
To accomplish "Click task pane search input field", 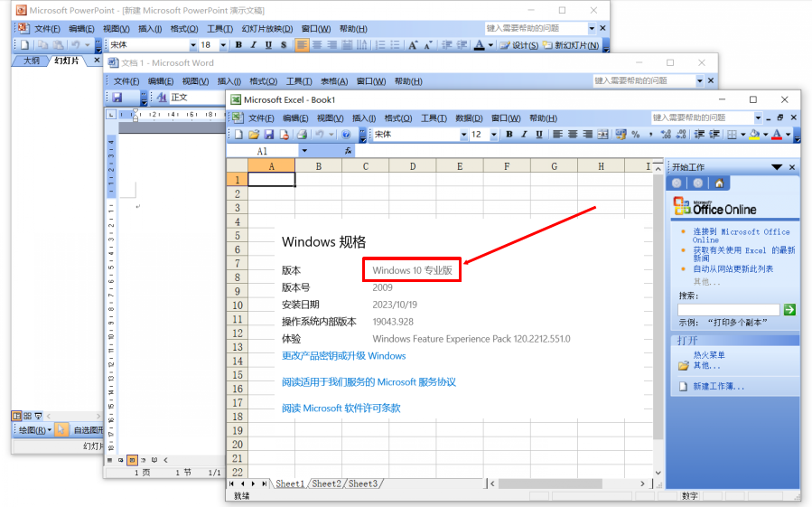I will tap(729, 309).
